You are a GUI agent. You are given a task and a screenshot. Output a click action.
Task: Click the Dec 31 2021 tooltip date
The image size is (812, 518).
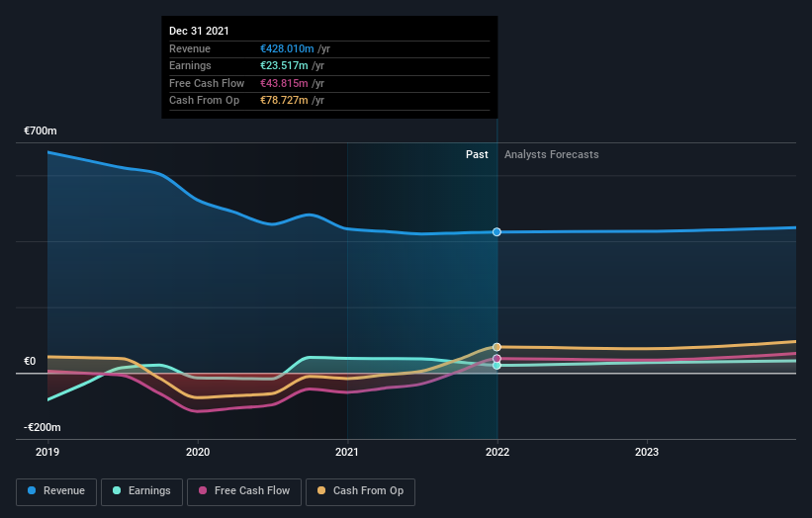(199, 31)
